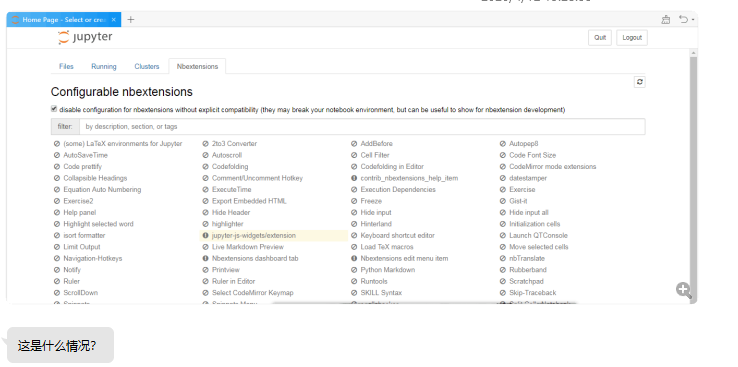Click the refresh nbextensions list icon
Screen dimensions: 738x367
coord(639,82)
